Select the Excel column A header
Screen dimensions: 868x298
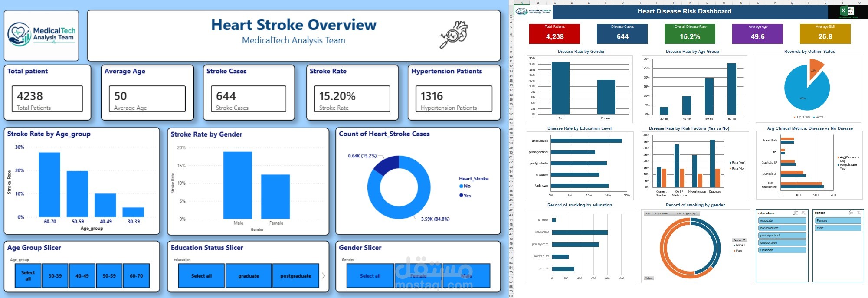(x=521, y=3)
